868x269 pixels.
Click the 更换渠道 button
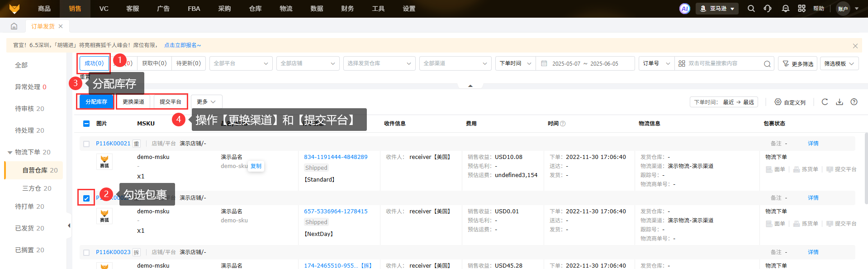pos(133,102)
